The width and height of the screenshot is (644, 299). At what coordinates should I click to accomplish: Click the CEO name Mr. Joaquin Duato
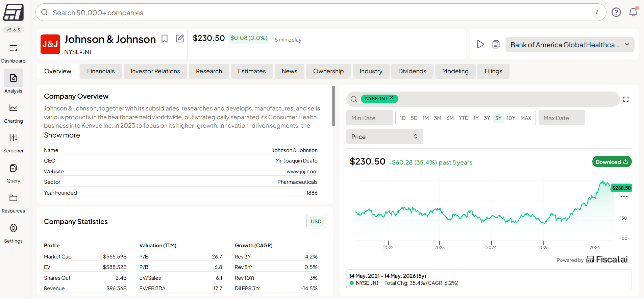pyautogui.click(x=296, y=161)
